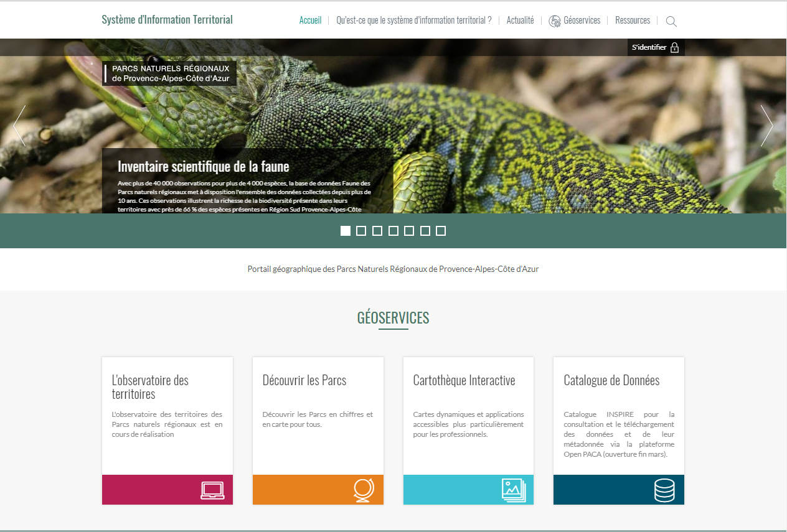Open the Inventaire scientifique de la faune headline
Image resolution: width=787 pixels, height=532 pixels.
click(x=203, y=166)
